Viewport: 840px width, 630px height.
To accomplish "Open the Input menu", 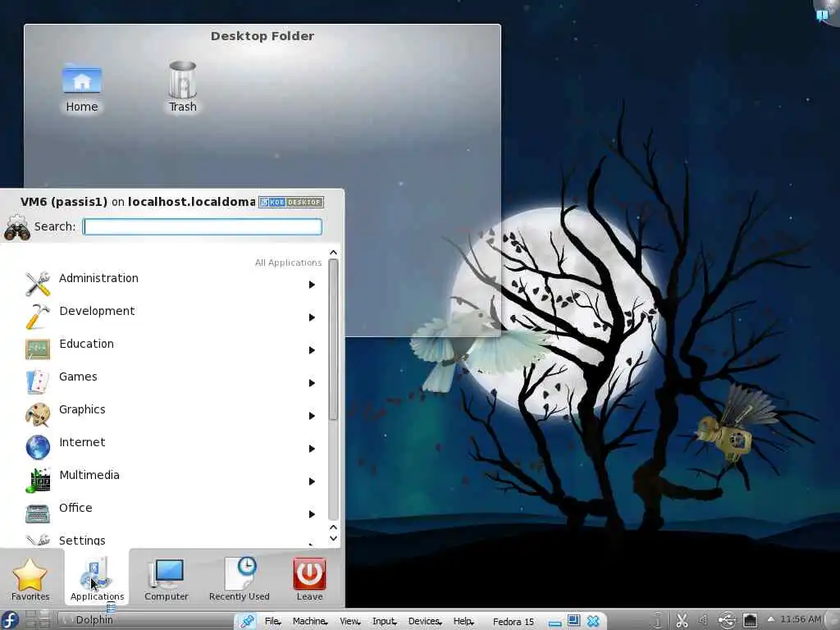I will tap(384, 621).
